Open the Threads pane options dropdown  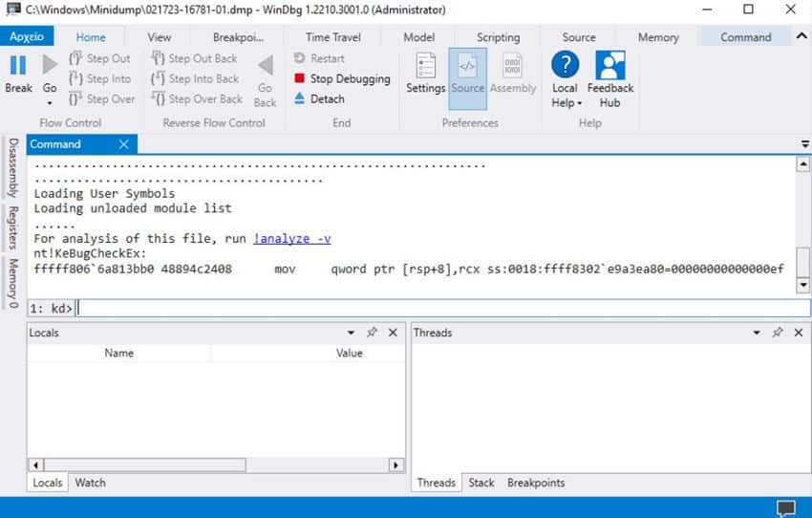pos(757,333)
